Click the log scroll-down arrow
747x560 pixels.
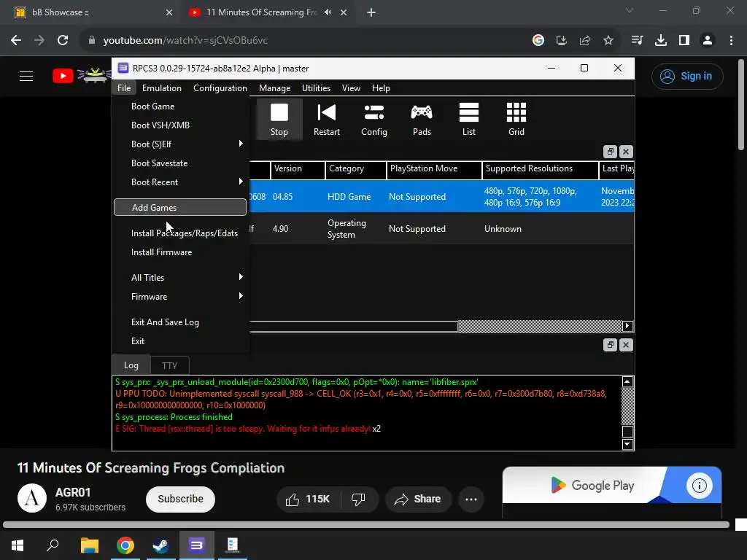(x=627, y=444)
